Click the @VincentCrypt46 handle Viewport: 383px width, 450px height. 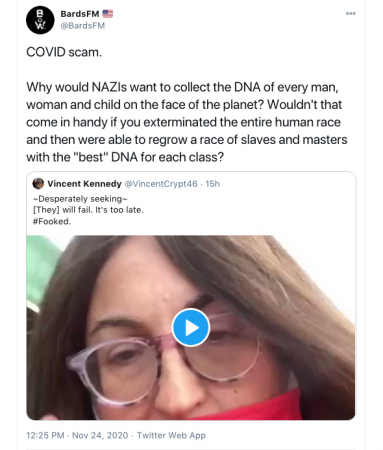pos(161,184)
